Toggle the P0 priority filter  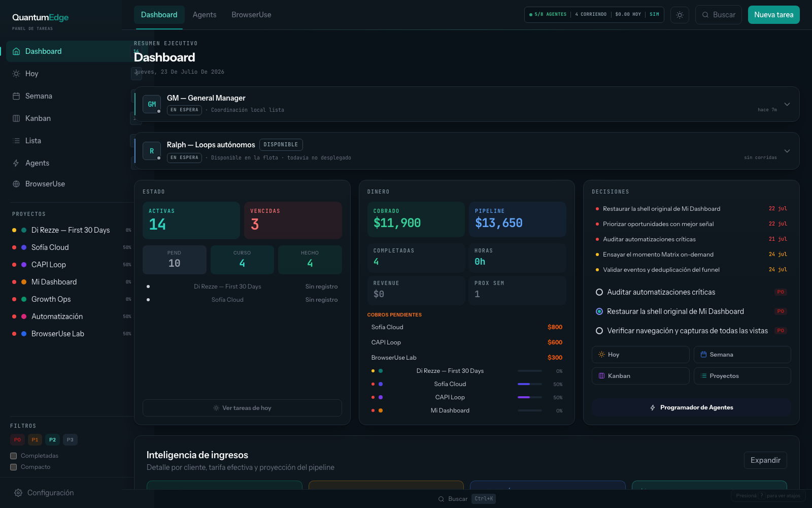coord(17,440)
